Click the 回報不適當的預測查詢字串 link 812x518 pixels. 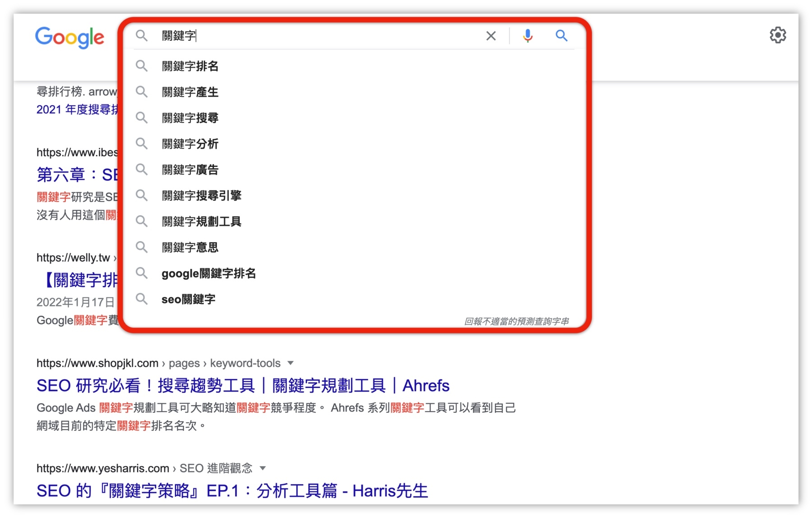click(516, 322)
